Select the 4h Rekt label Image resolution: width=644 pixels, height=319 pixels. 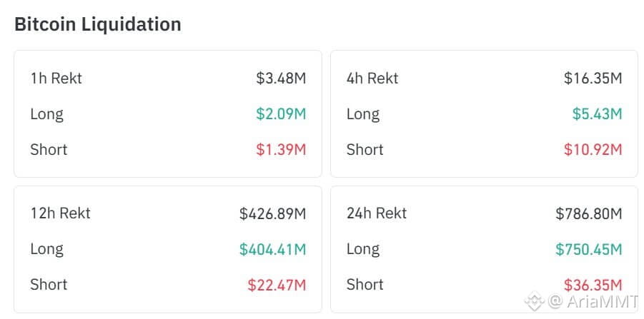point(372,78)
